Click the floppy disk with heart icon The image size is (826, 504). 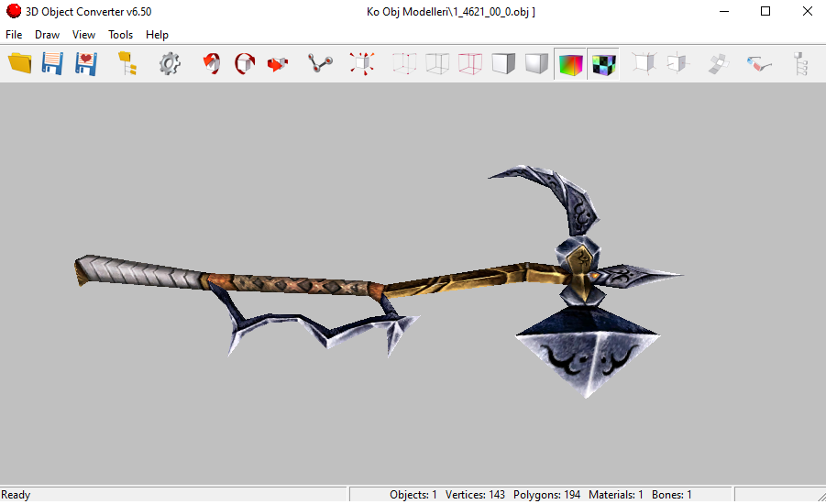86,64
